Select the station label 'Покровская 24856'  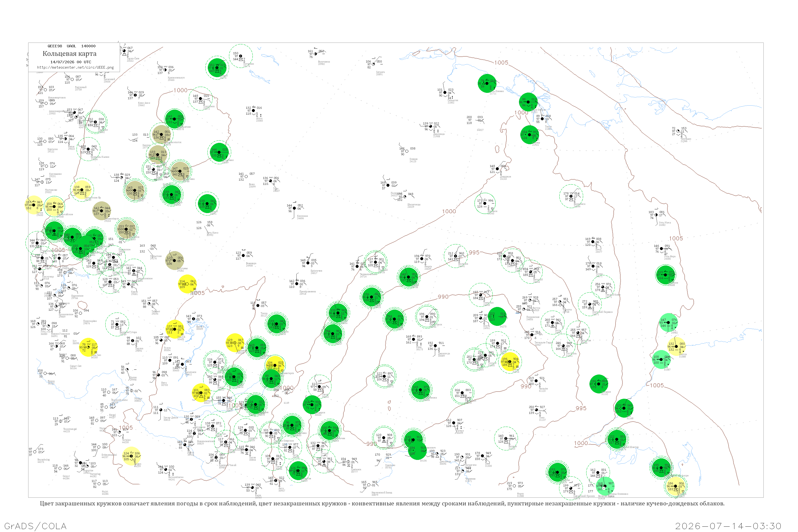coord(533,318)
